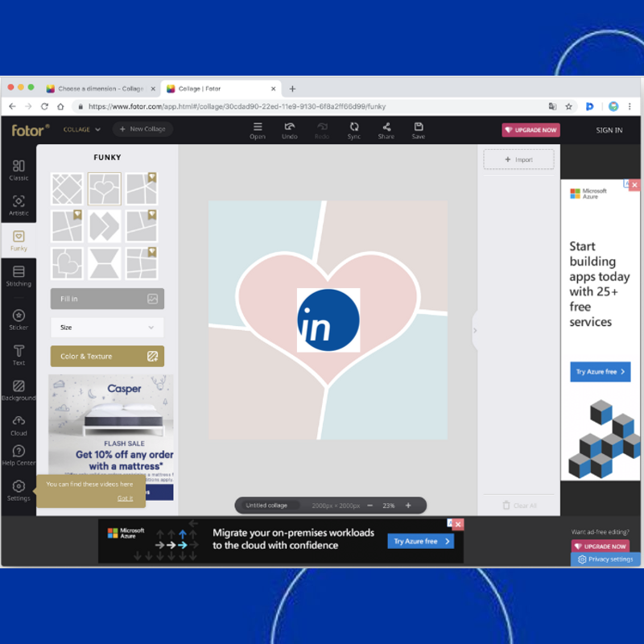Go back in browser history
Screen dimensions: 644x644
click(12, 106)
